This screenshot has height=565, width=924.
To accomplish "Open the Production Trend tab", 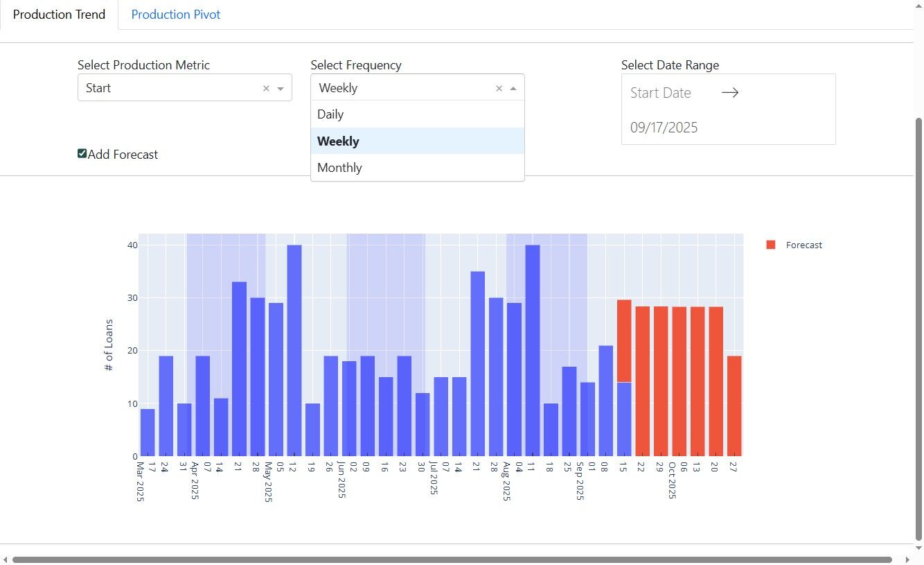I will point(60,15).
